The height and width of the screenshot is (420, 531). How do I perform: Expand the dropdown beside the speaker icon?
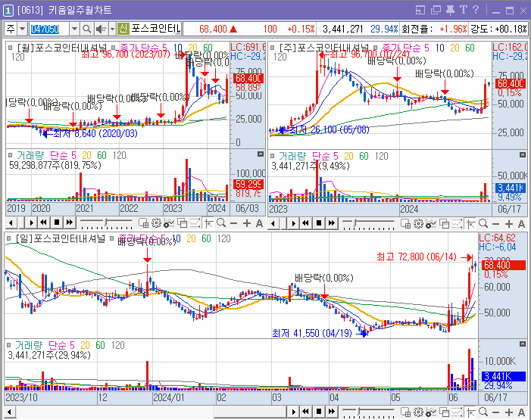(112, 29)
